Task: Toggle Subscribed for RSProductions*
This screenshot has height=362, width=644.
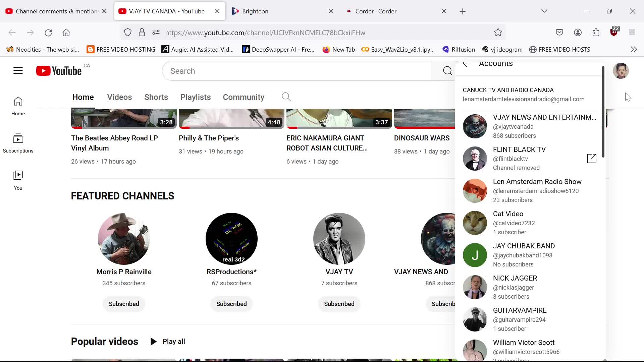Action: [231, 304]
